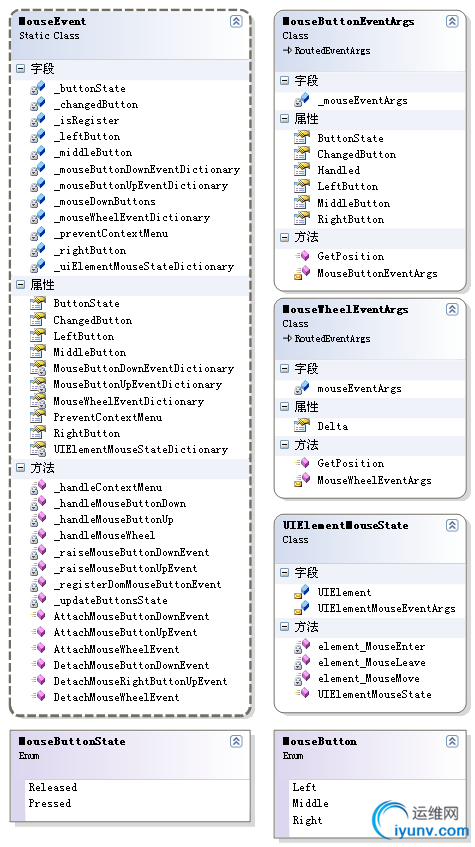
Task: Click the _changedButton field icon
Action: pyautogui.click(x=38, y=104)
